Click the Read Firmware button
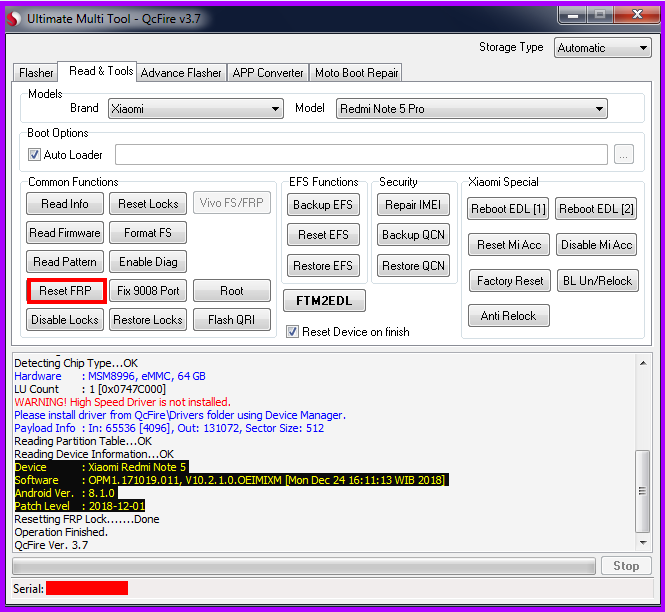The width and height of the screenshot is (665, 612). 65,233
